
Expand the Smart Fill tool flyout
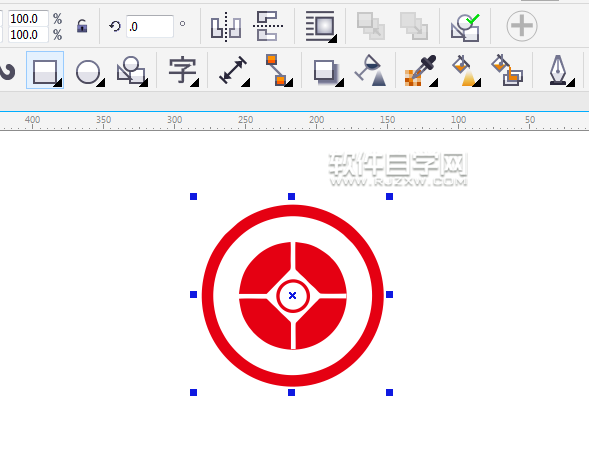(507, 71)
